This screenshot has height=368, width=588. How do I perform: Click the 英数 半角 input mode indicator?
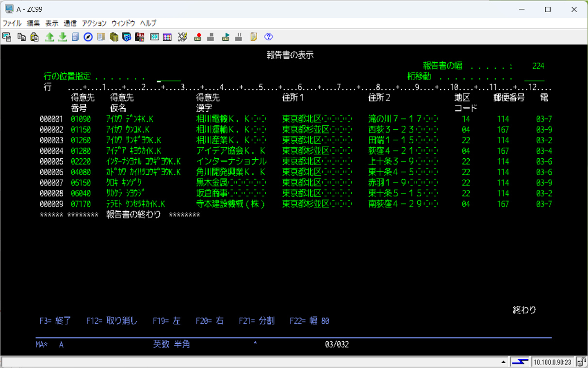(171, 345)
